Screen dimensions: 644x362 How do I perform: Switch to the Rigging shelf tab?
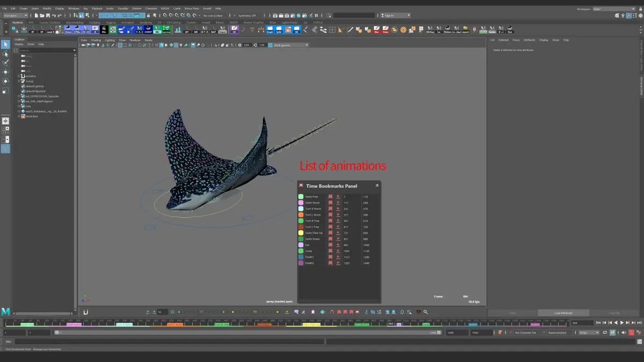tap(111, 23)
